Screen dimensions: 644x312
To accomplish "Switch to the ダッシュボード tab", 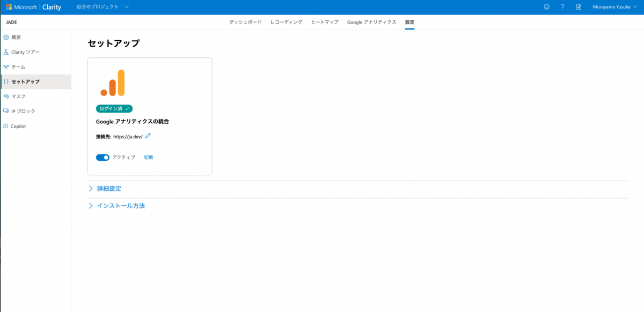I will pos(245,22).
